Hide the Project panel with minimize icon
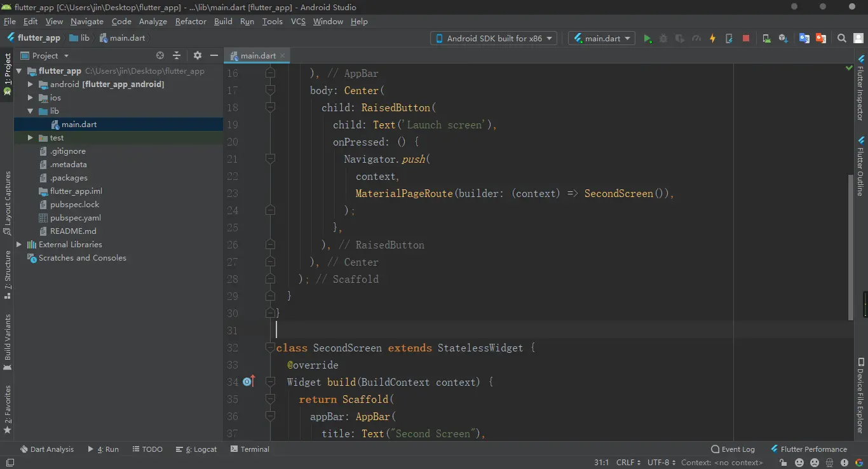The height and width of the screenshot is (469, 868). [x=214, y=56]
